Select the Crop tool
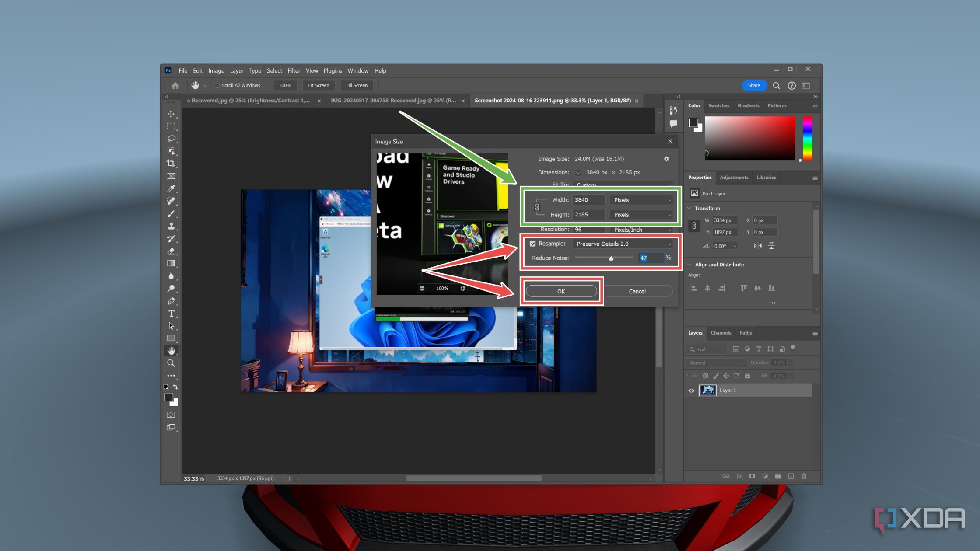Screen dimensions: 980x551 pyautogui.click(x=171, y=164)
